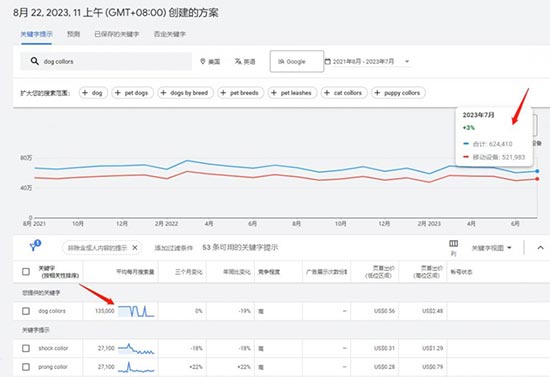Click the columns icon above 列
This screenshot has height=377, width=550.
(x=454, y=243)
